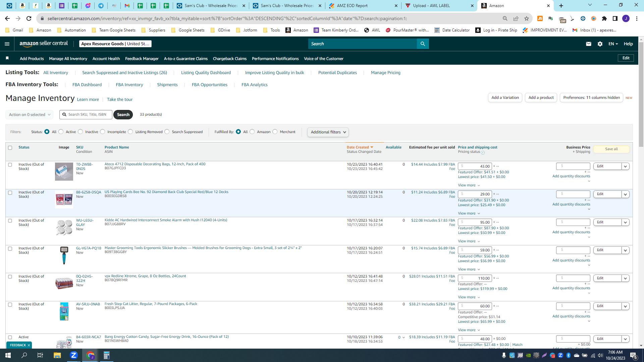Click the Chrome profile avatar icon
Image resolution: width=644 pixels, height=362 pixels.
point(626,18)
